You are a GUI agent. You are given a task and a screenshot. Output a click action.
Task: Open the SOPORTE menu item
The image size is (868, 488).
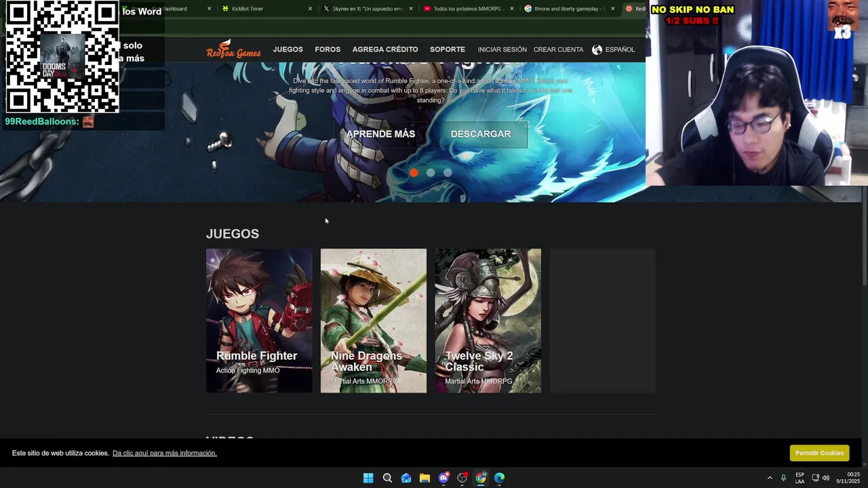point(448,49)
